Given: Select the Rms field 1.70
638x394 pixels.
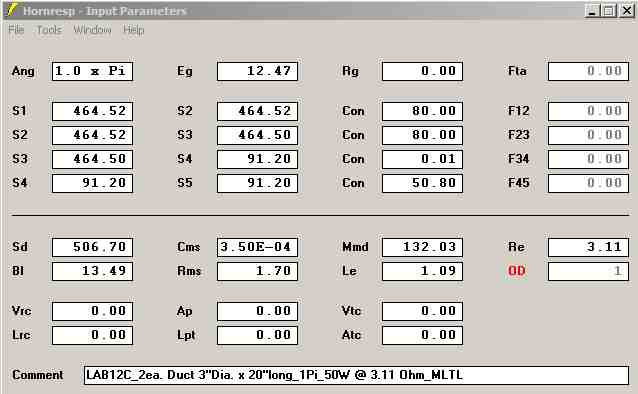Looking at the screenshot, I should (x=257, y=271).
